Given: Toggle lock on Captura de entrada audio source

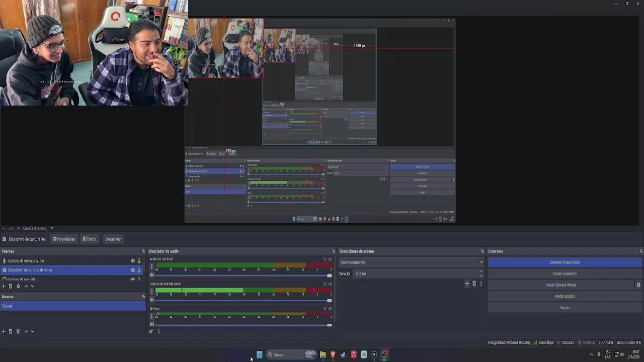Looking at the screenshot, I should point(139,261).
